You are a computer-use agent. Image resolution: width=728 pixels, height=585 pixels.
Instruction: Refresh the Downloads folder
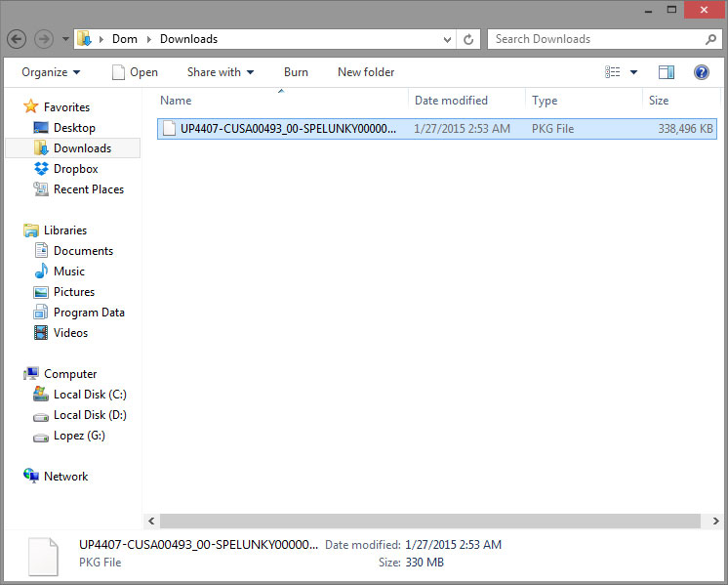point(468,39)
